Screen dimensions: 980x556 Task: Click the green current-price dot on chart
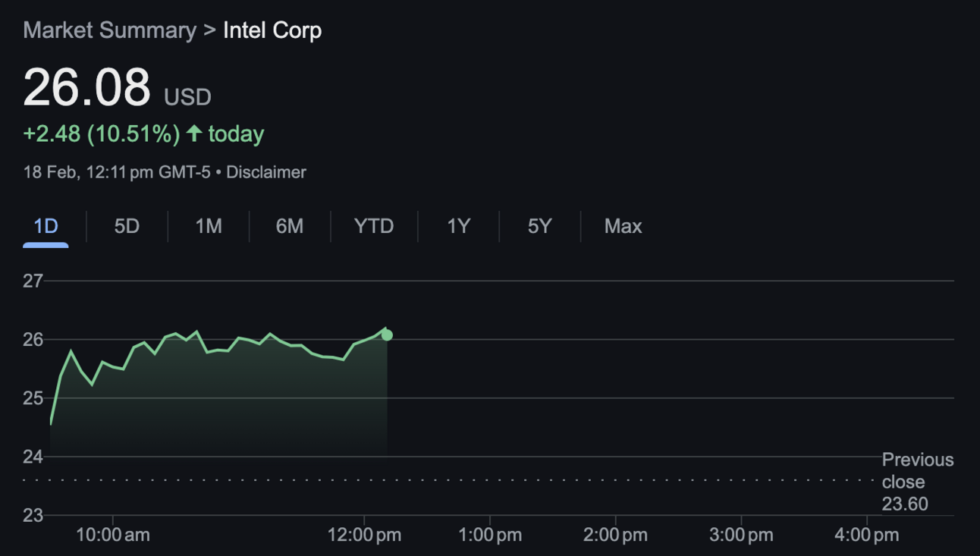point(387,335)
